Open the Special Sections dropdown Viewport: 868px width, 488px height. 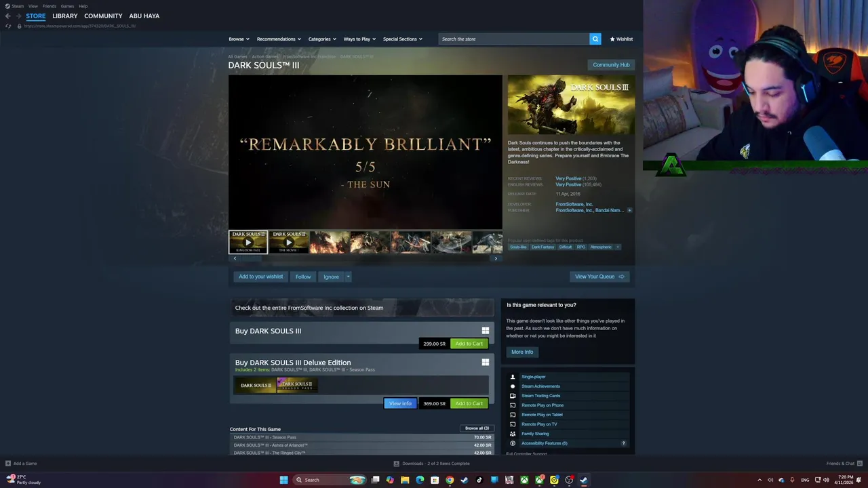click(403, 39)
